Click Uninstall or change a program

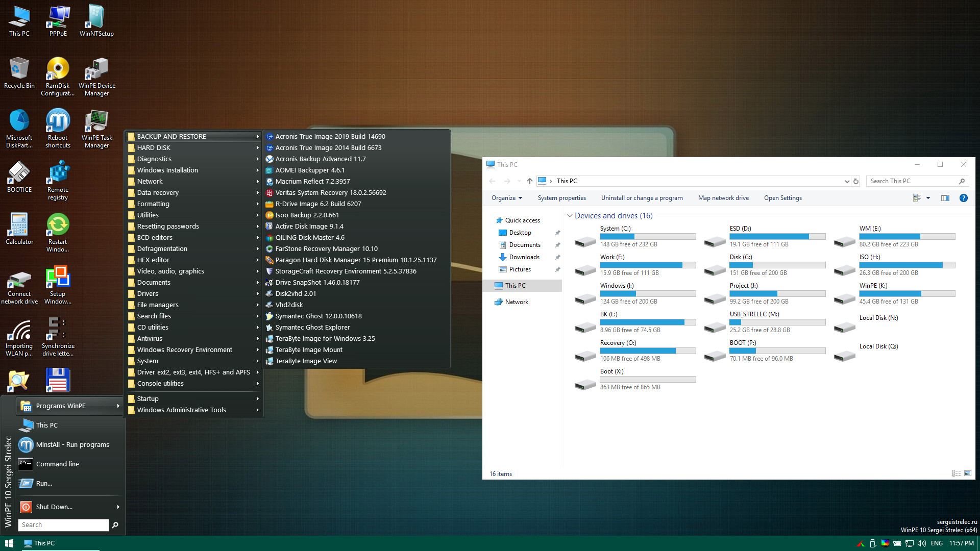(642, 198)
